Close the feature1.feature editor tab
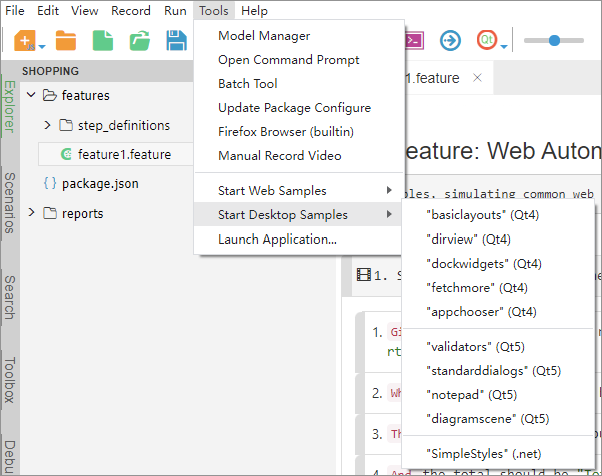The image size is (602, 476). (477, 78)
